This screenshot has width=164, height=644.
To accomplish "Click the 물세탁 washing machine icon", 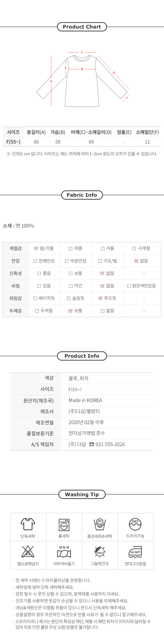I will click(x=64, y=525).
